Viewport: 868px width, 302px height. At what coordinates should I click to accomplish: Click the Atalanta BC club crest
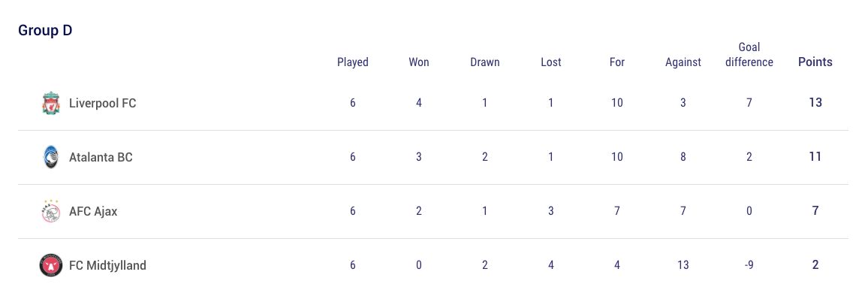point(50,157)
